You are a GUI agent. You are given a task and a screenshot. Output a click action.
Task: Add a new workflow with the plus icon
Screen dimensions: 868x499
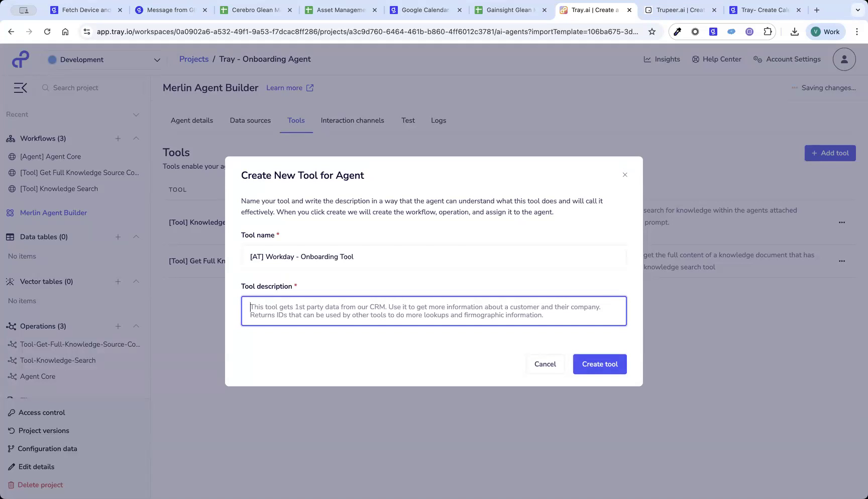(x=118, y=139)
